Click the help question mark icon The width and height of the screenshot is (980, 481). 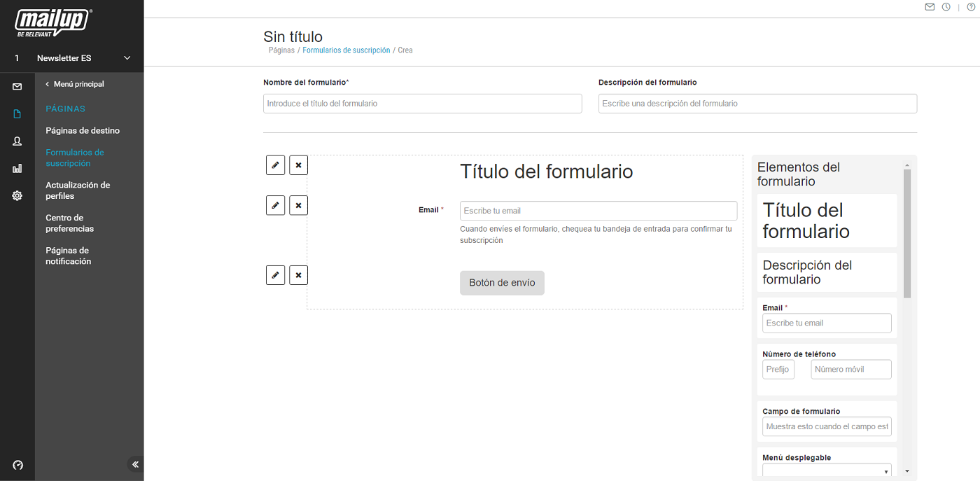pyautogui.click(x=970, y=7)
